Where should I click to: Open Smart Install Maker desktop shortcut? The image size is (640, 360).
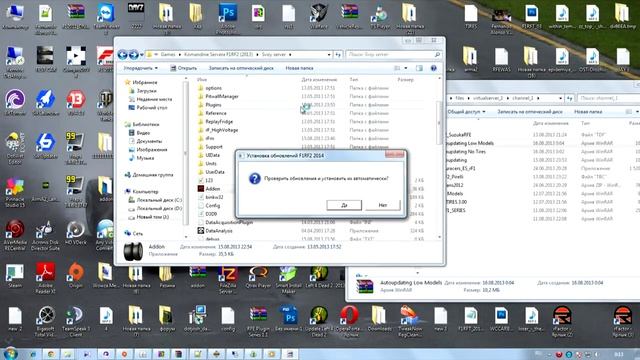coord(289,279)
